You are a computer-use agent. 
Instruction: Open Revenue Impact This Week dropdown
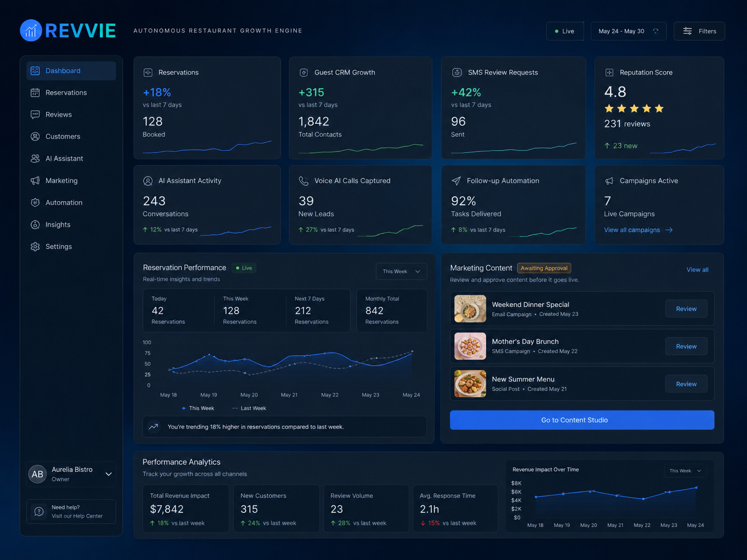tap(685, 471)
